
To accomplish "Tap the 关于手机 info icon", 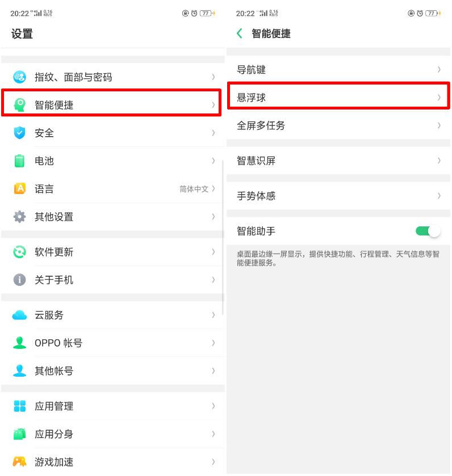I will pyautogui.click(x=19, y=280).
